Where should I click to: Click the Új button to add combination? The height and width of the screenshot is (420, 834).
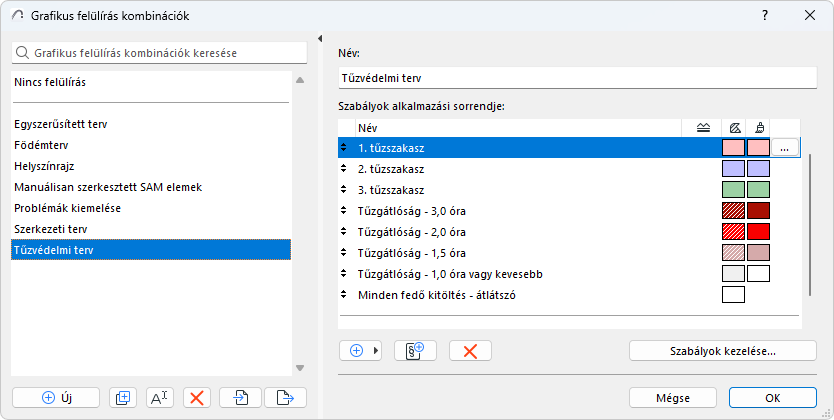point(56,397)
